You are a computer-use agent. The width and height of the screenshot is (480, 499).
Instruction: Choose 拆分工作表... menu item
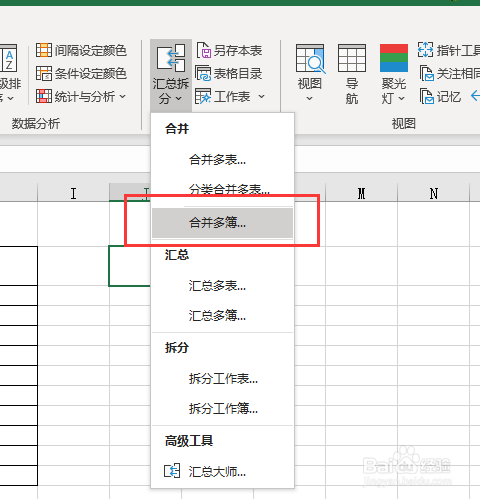pos(222,378)
